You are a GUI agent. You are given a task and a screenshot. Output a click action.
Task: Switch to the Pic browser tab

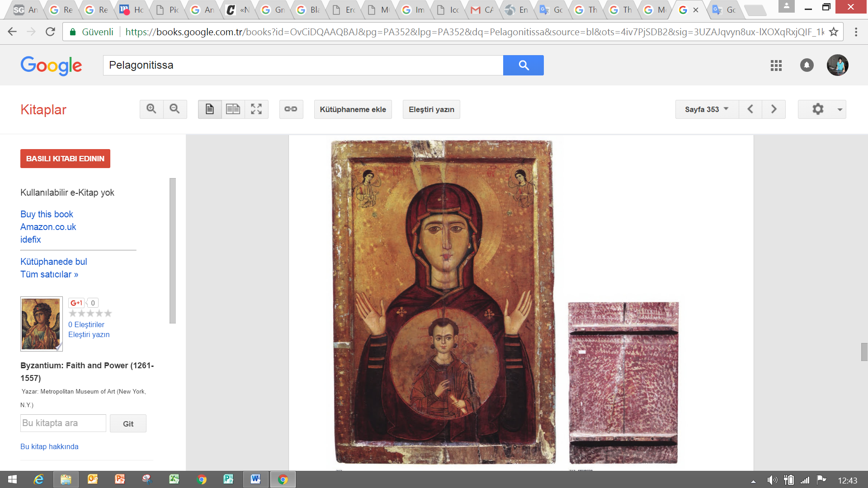[x=167, y=10]
